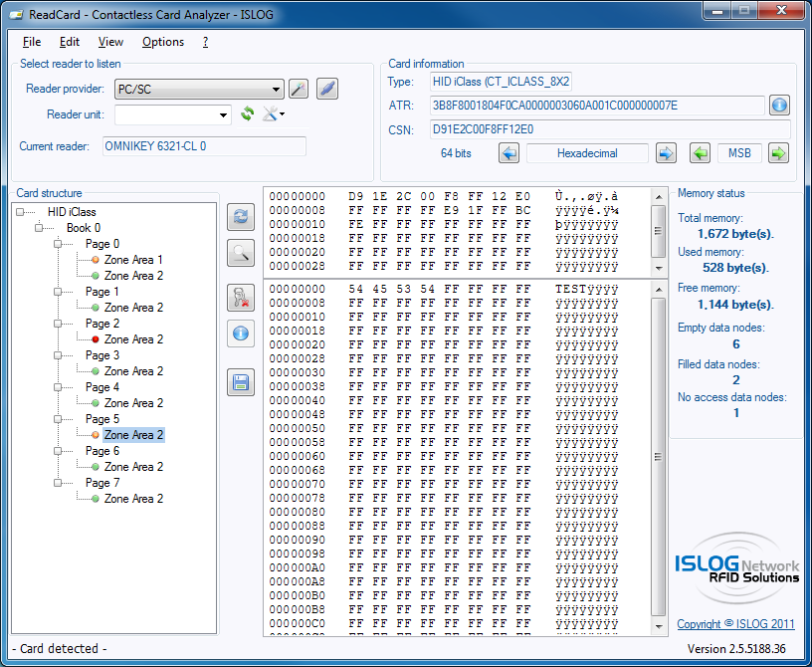Collapse the HID iClass root node
This screenshot has height=667, width=812.
pyautogui.click(x=20, y=212)
